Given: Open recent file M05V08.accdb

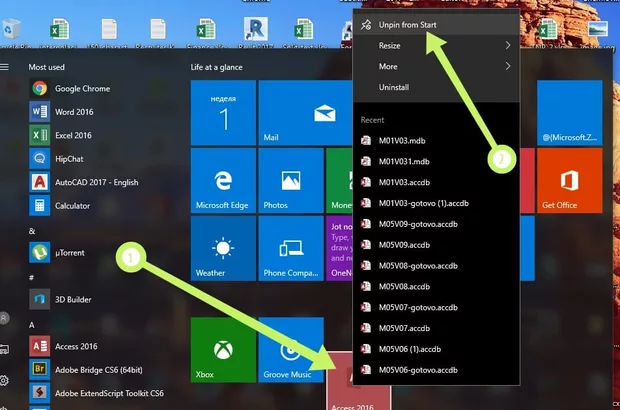Looking at the screenshot, I should (436, 287).
